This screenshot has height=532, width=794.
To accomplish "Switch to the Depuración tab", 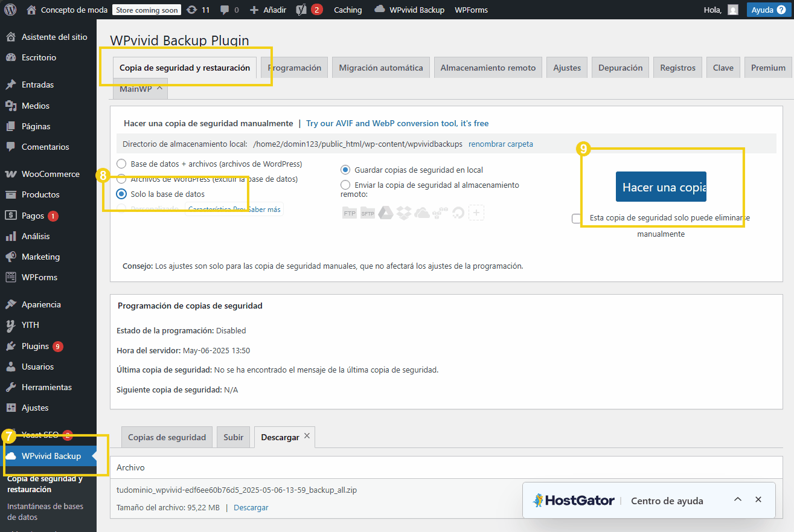I will tap(621, 68).
